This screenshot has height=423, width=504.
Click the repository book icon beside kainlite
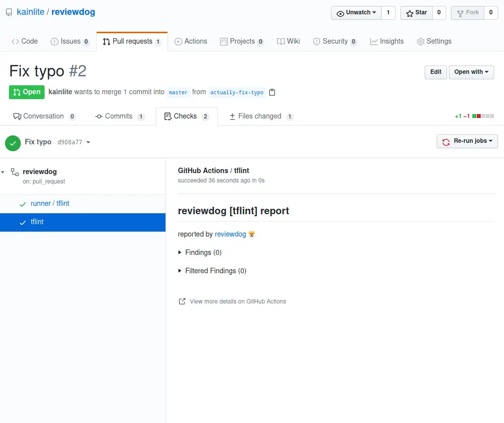9,12
